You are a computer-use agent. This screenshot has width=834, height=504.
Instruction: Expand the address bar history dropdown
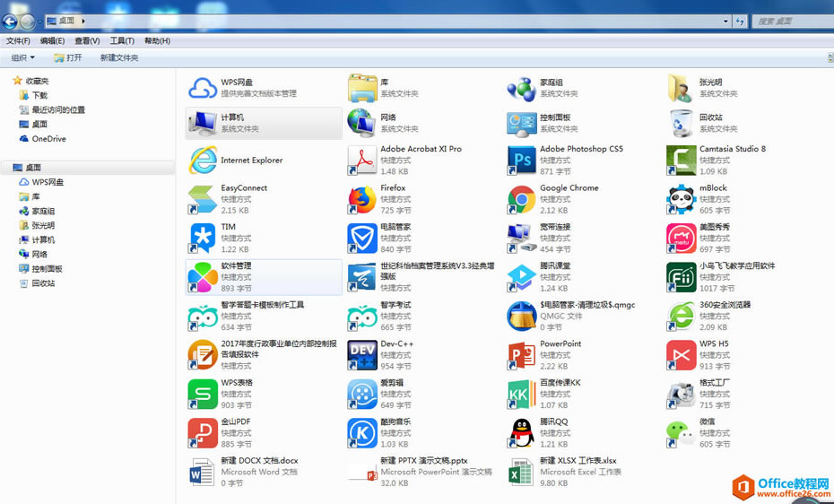pos(725,22)
